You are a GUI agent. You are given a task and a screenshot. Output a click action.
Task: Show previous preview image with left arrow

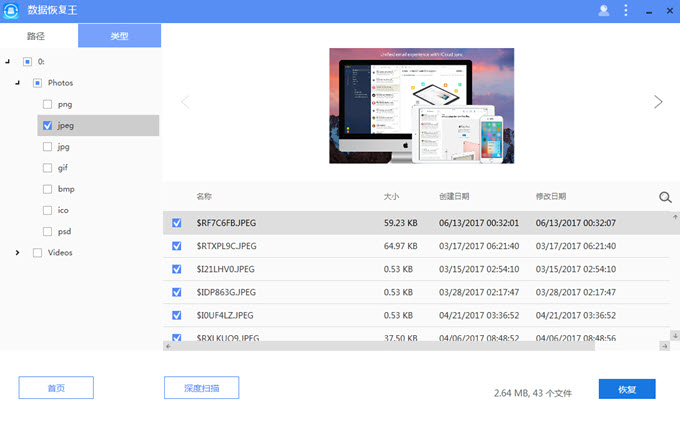[x=184, y=102]
